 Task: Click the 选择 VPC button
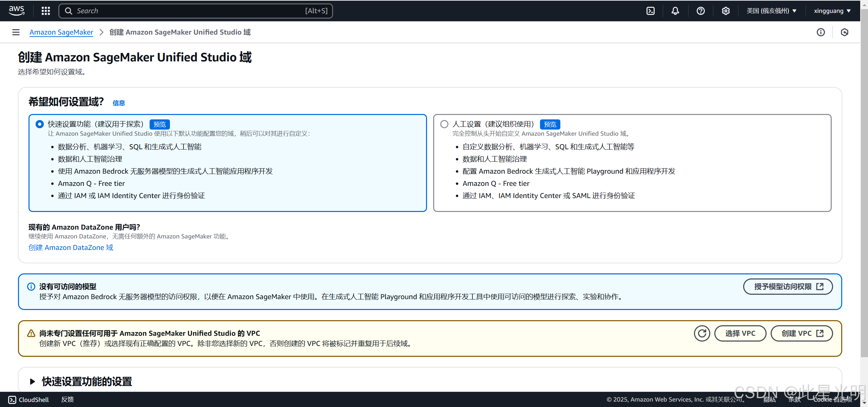tap(740, 333)
